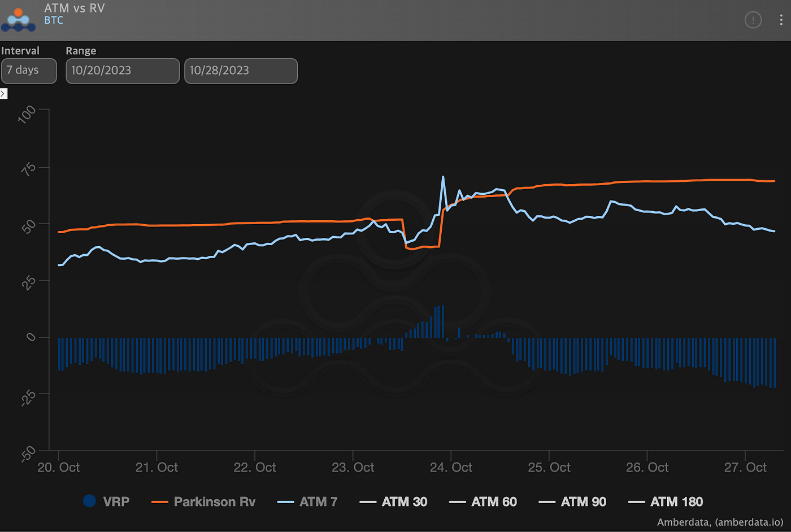Screen dimensions: 791x532
Task: Open the three-dot overflow menu
Action: pyautogui.click(x=782, y=20)
